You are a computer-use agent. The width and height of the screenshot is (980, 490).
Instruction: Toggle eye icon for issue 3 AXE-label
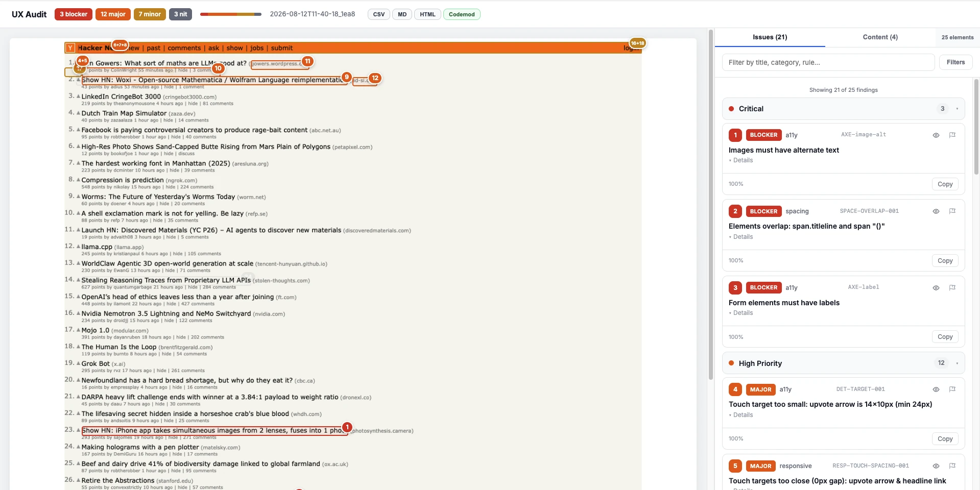[x=936, y=288]
